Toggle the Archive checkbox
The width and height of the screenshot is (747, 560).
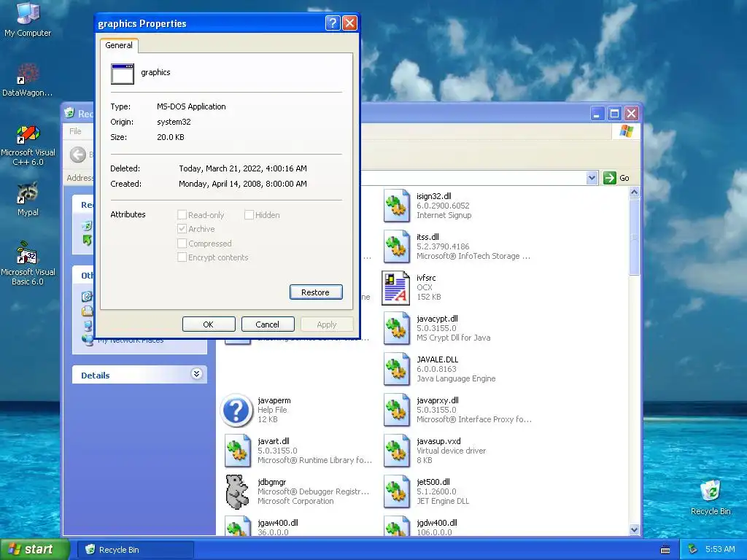tap(182, 228)
